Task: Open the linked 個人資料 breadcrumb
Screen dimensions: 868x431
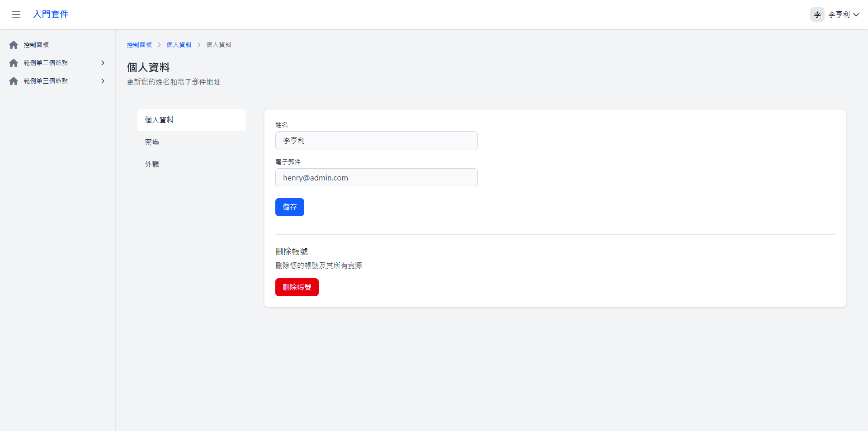Action: [179, 45]
